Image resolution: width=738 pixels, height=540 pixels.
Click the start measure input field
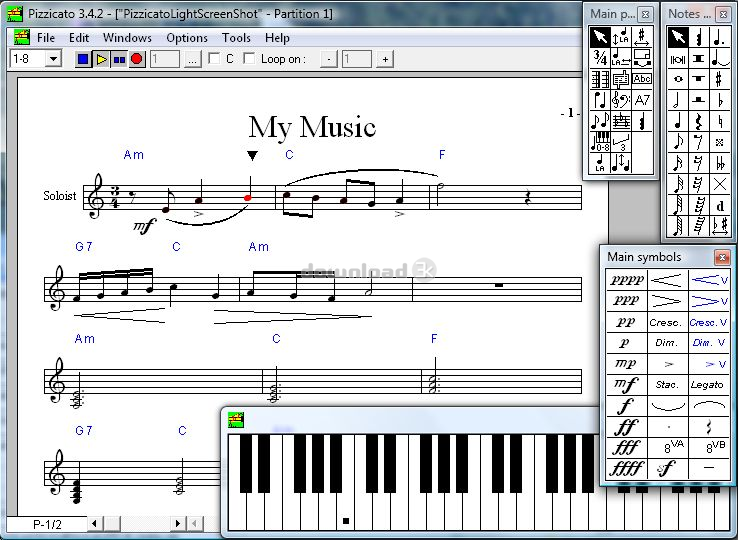click(165, 59)
